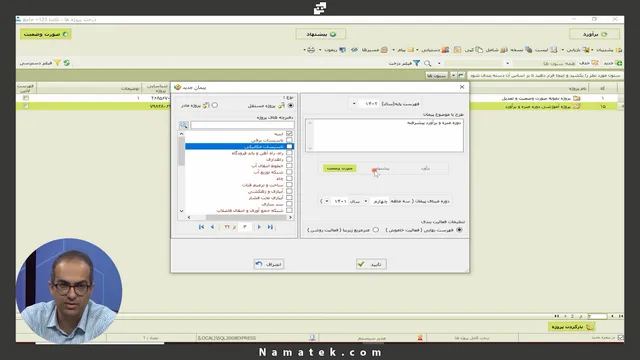The width and height of the screenshot is (640, 360).
Task: Switch to the proposal tab at top center
Action: point(321,34)
